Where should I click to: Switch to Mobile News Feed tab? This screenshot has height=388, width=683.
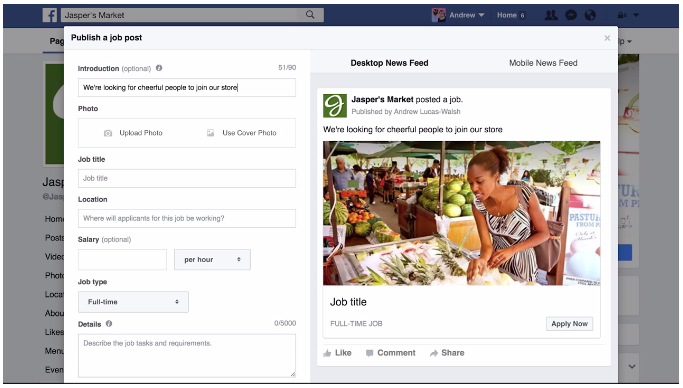click(x=543, y=63)
